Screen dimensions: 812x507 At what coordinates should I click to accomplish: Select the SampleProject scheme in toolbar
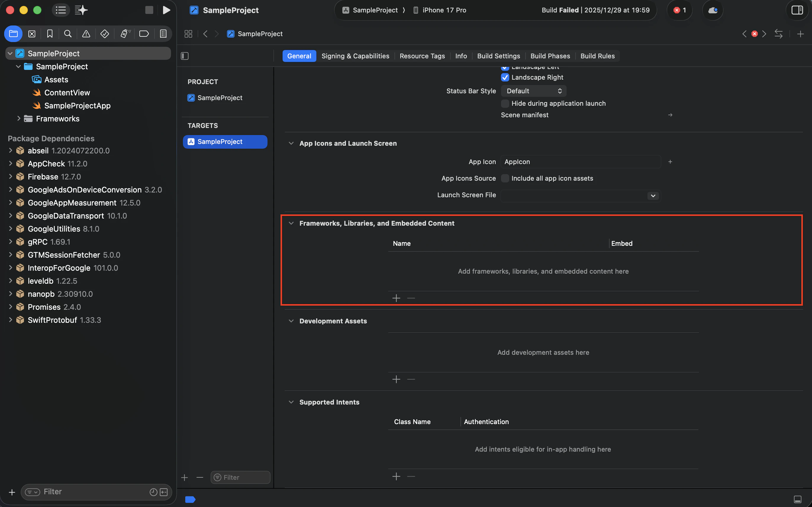pos(370,10)
